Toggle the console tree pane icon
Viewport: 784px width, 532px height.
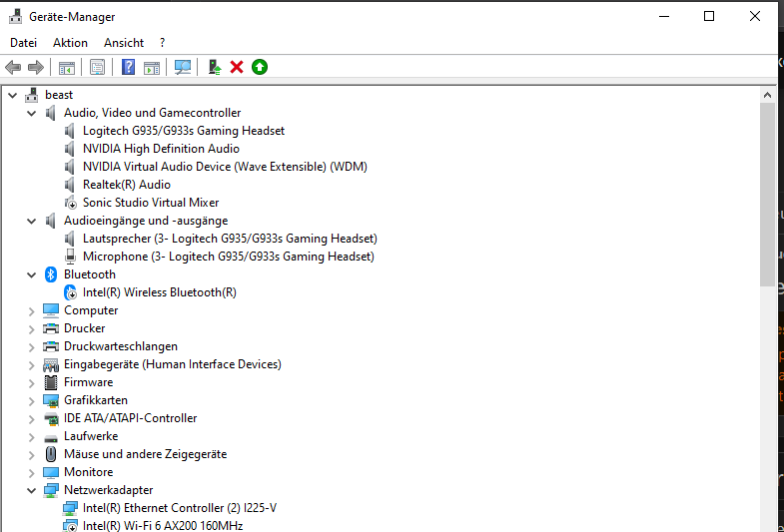[67, 67]
